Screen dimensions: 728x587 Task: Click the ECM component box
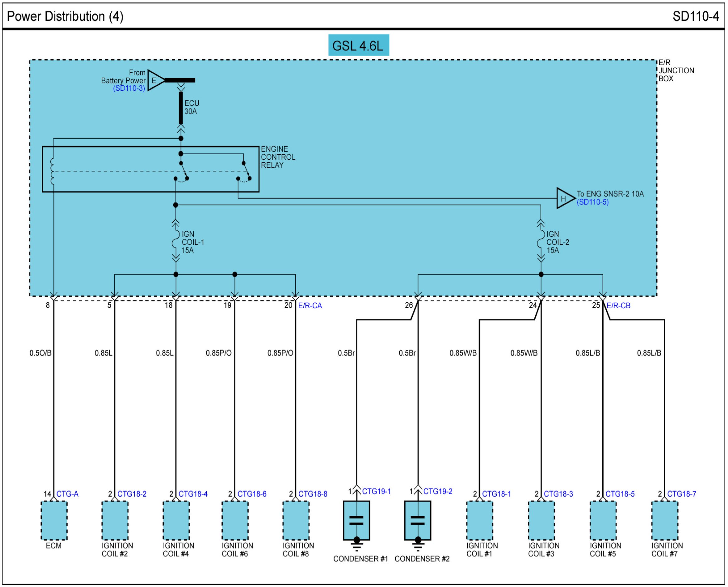(x=54, y=520)
